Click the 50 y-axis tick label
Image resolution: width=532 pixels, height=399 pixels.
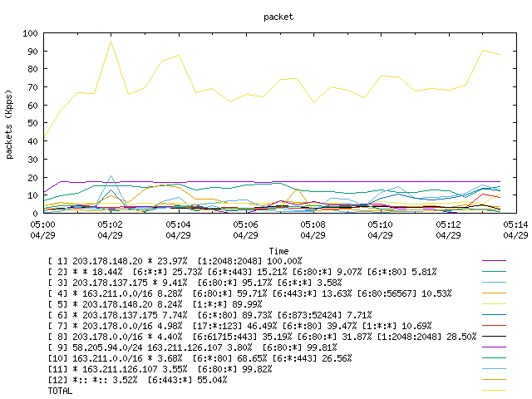tap(32, 123)
